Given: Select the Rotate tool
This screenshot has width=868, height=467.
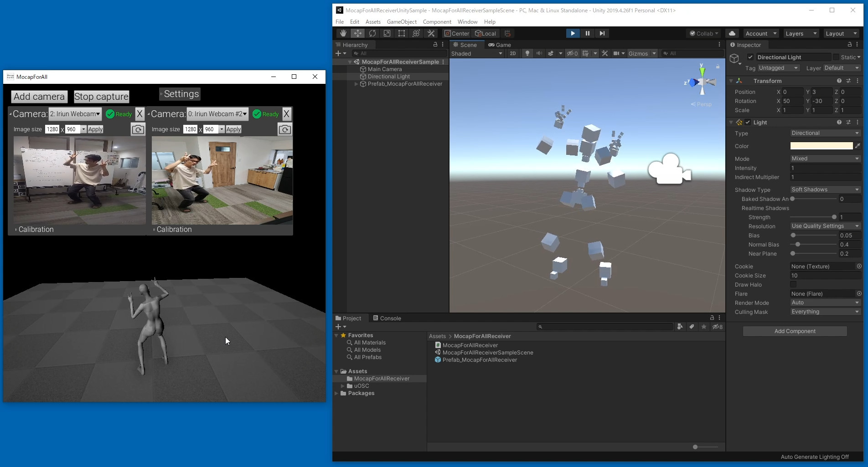Looking at the screenshot, I should tap(372, 33).
